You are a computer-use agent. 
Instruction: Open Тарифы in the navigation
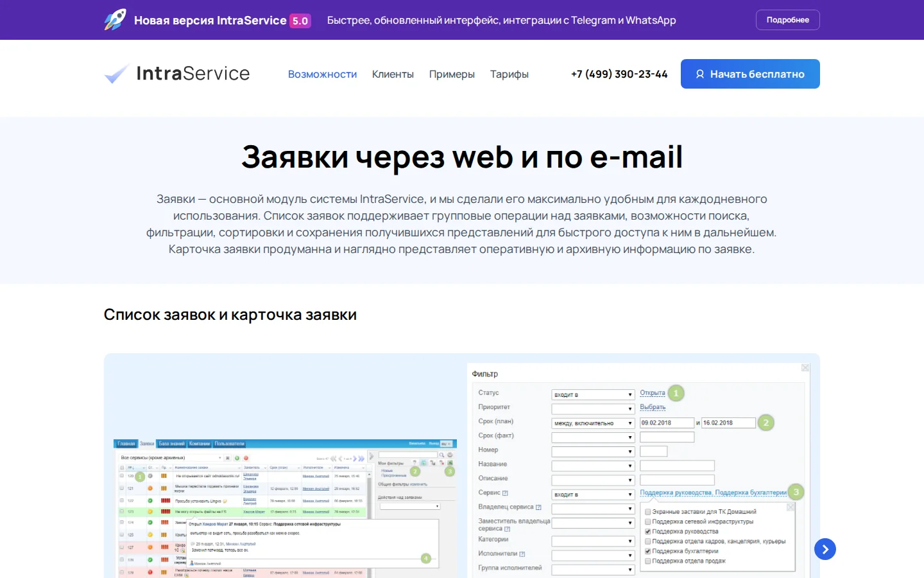click(x=509, y=74)
